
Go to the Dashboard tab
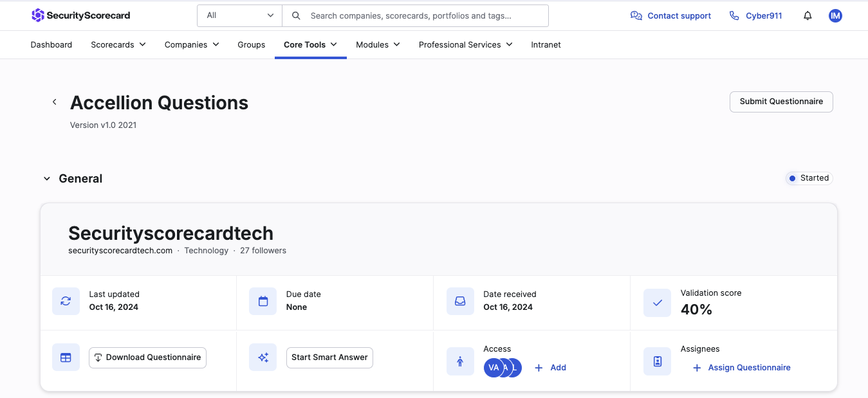pos(51,44)
